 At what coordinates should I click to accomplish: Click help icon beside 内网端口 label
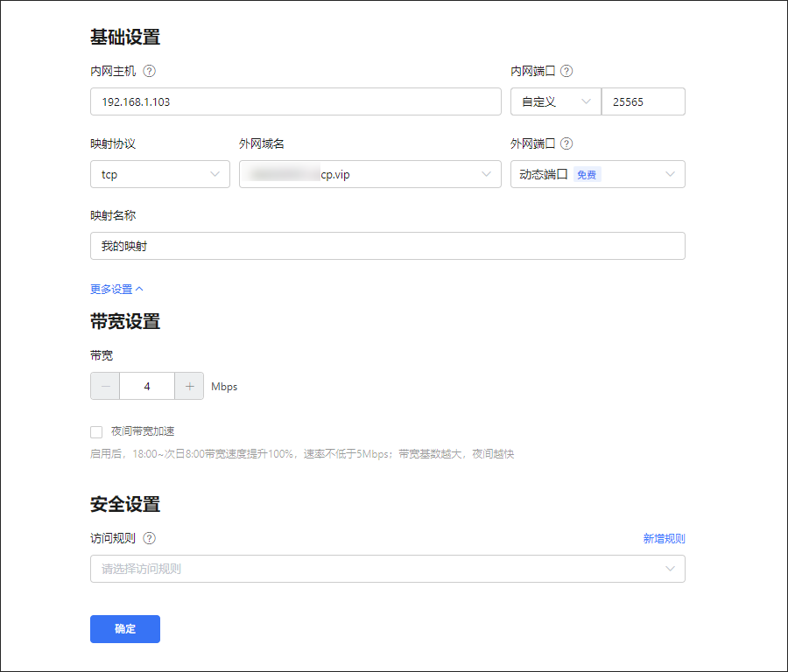(x=566, y=71)
